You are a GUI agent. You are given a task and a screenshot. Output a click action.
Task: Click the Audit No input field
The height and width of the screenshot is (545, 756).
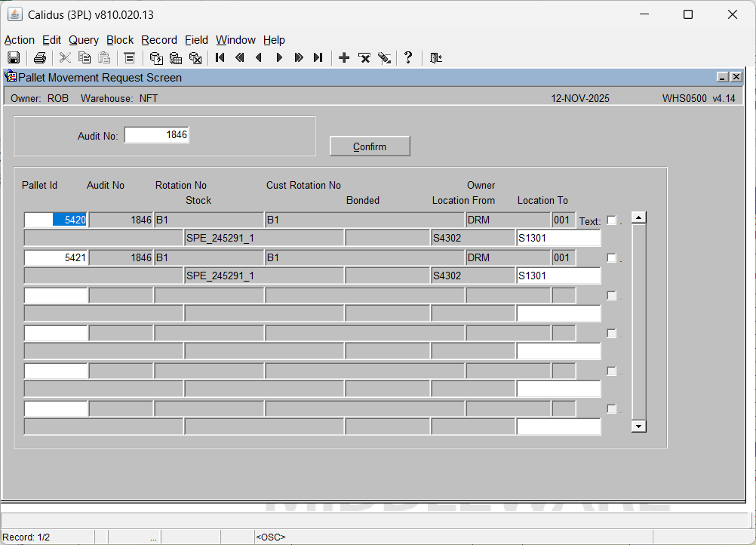[x=157, y=135]
